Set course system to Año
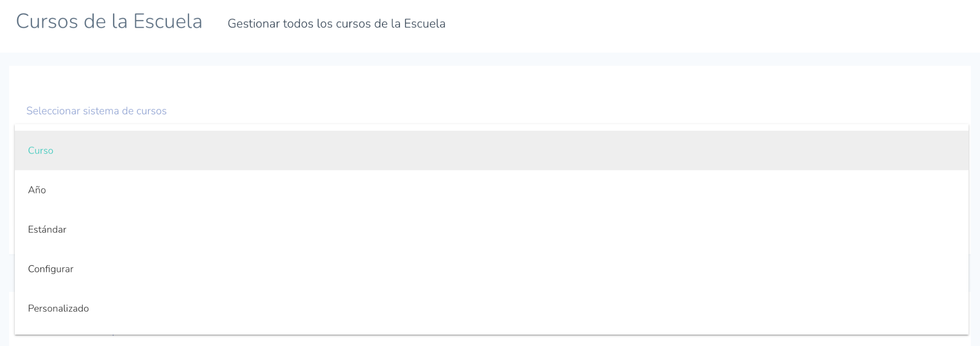Viewport: 980px width, 346px height. [x=37, y=190]
